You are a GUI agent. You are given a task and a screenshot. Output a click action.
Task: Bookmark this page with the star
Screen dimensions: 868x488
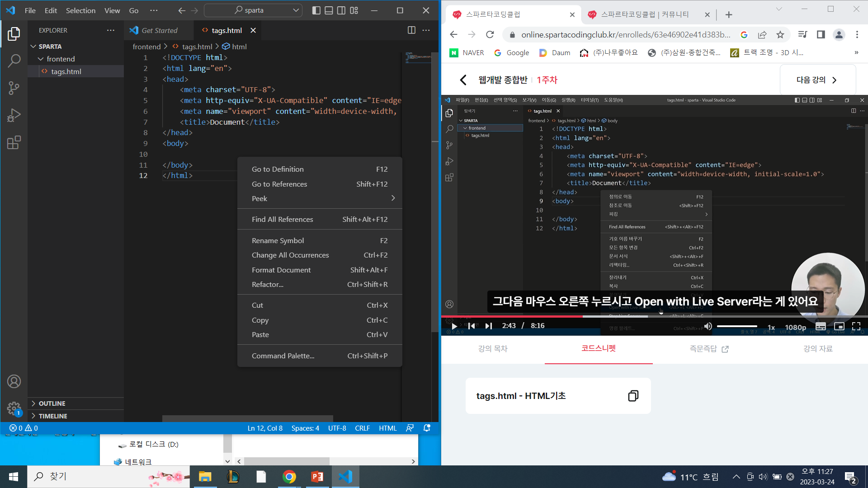click(780, 35)
